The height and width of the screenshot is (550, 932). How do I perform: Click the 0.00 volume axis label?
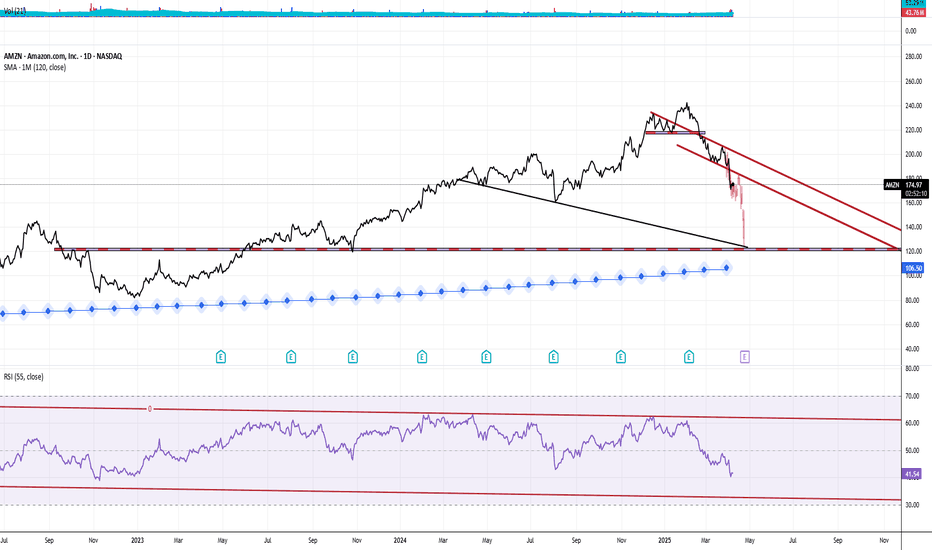coord(911,31)
